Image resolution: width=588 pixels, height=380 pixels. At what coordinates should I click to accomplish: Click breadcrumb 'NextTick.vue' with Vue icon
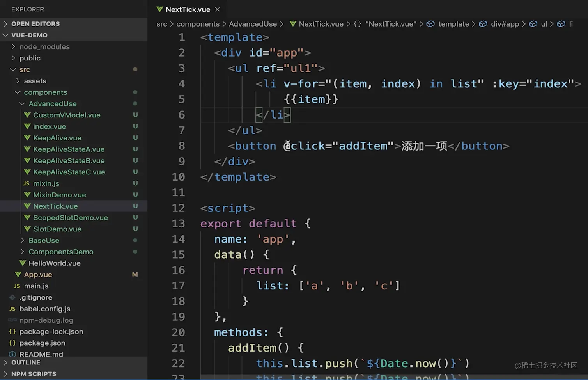pyautogui.click(x=317, y=24)
